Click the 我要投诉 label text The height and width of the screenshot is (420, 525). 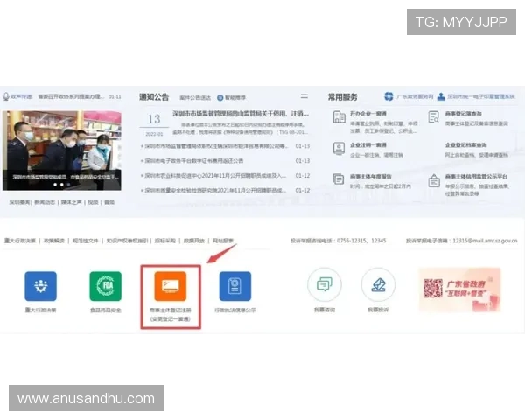point(378,310)
